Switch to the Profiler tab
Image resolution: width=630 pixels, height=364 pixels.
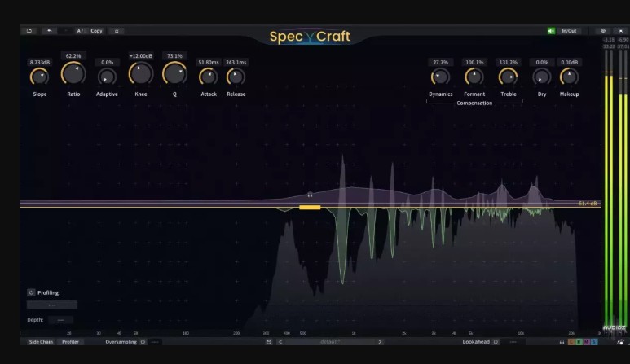click(x=71, y=342)
